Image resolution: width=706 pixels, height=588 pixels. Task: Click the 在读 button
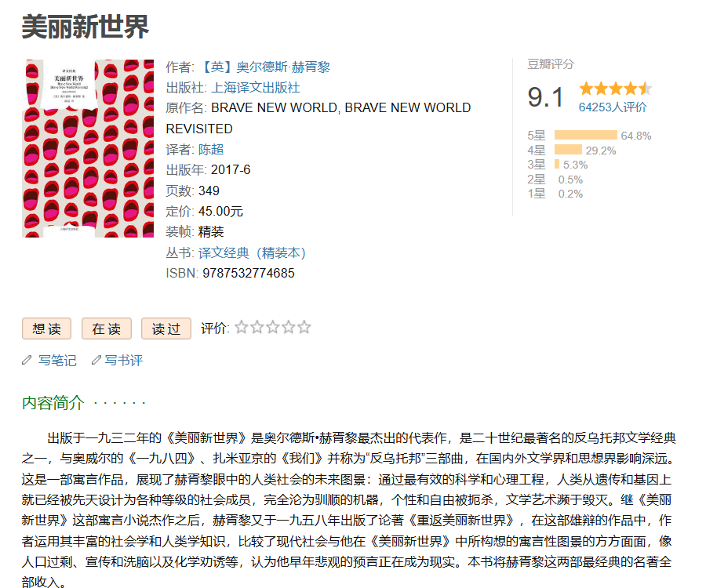tap(107, 328)
